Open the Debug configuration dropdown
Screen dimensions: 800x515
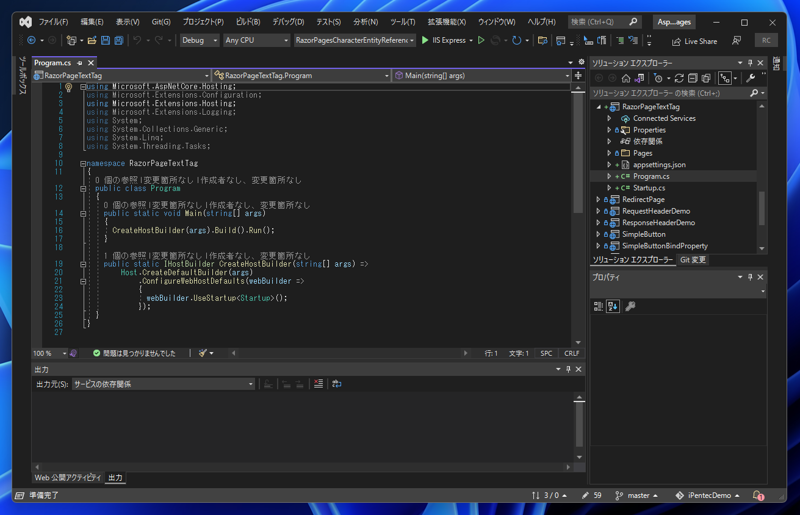click(x=199, y=40)
